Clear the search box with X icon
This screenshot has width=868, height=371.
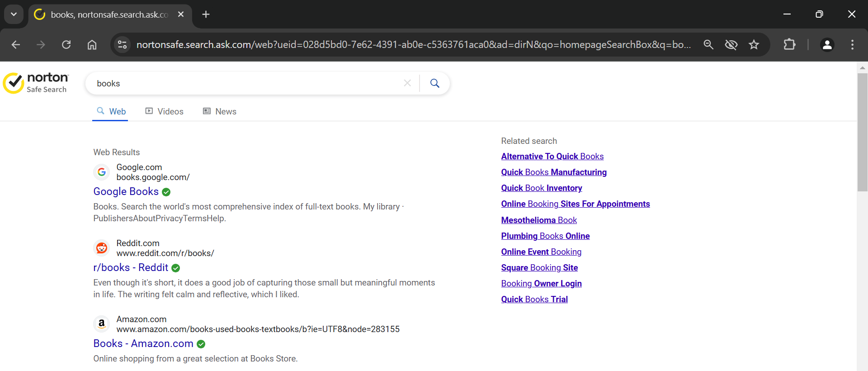tap(407, 83)
